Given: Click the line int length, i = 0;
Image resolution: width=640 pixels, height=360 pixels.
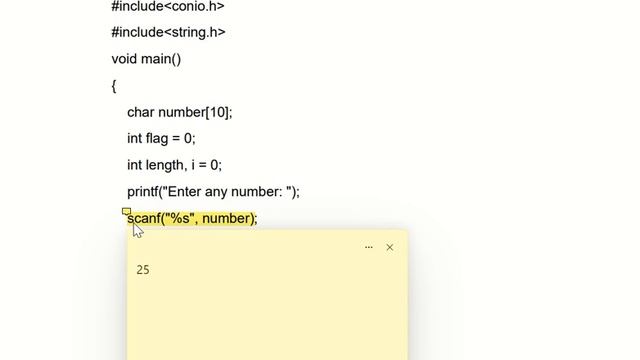Looking at the screenshot, I should tap(174, 165).
